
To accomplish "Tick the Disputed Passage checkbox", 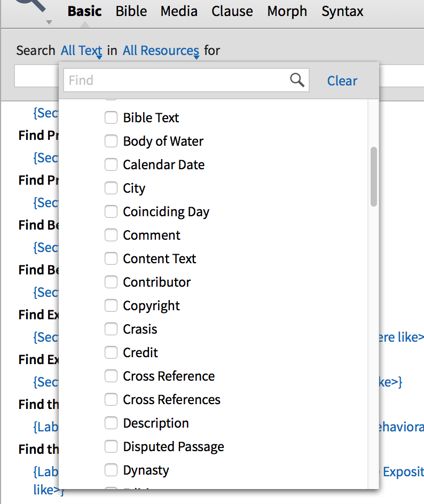I will tap(111, 446).
